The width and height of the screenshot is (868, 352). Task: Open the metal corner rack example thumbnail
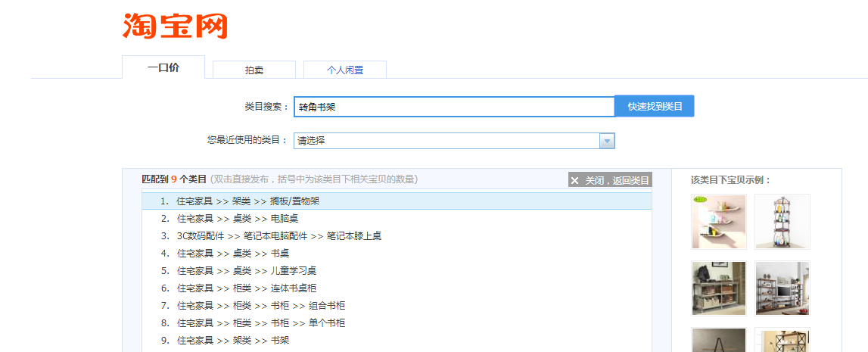(x=782, y=221)
